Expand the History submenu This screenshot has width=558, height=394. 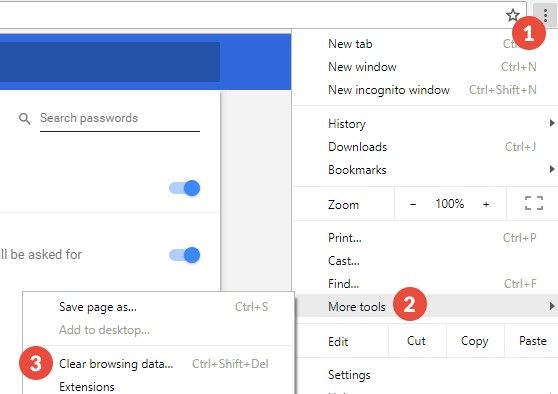(425, 124)
